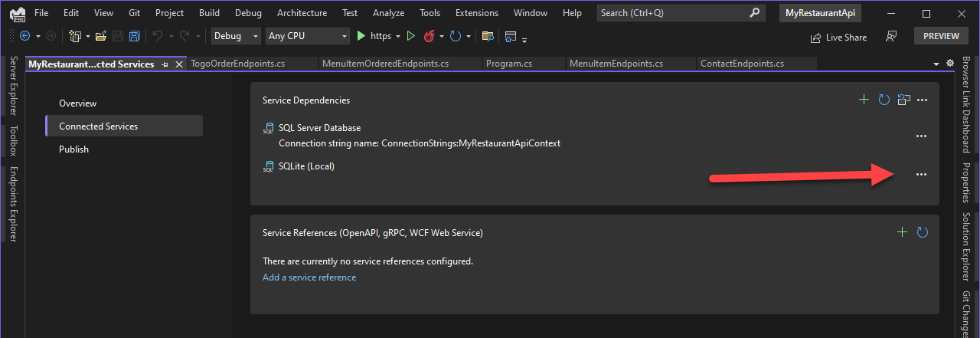Open the Git menu
Image resolution: width=980 pixels, height=338 pixels.
click(x=134, y=13)
